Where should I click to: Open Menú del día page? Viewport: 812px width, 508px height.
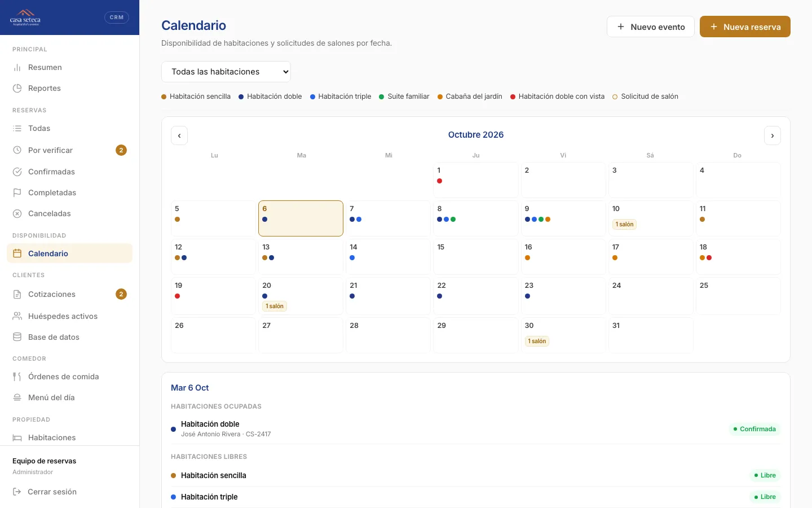coord(69,397)
